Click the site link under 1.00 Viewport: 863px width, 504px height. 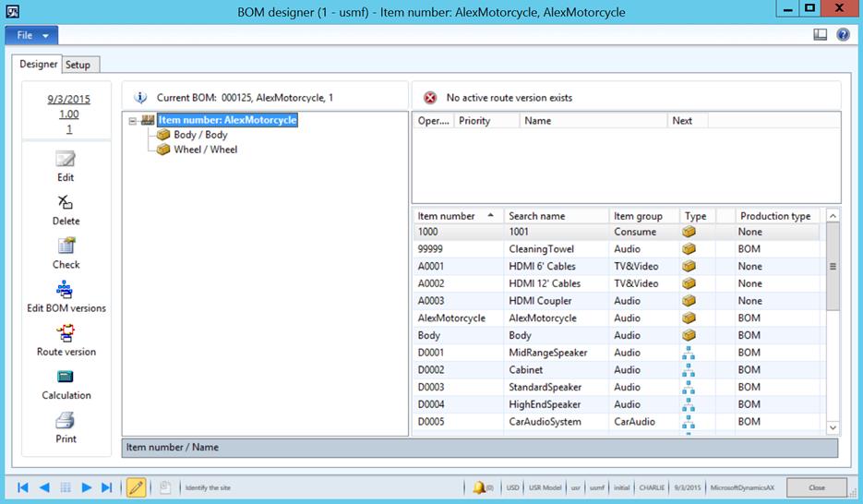(69, 128)
